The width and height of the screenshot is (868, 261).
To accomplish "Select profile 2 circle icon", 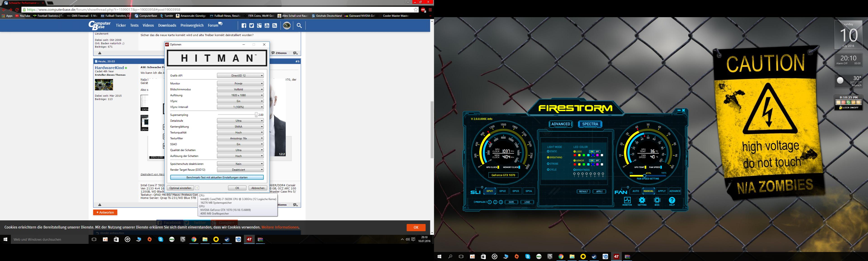I will 495,202.
